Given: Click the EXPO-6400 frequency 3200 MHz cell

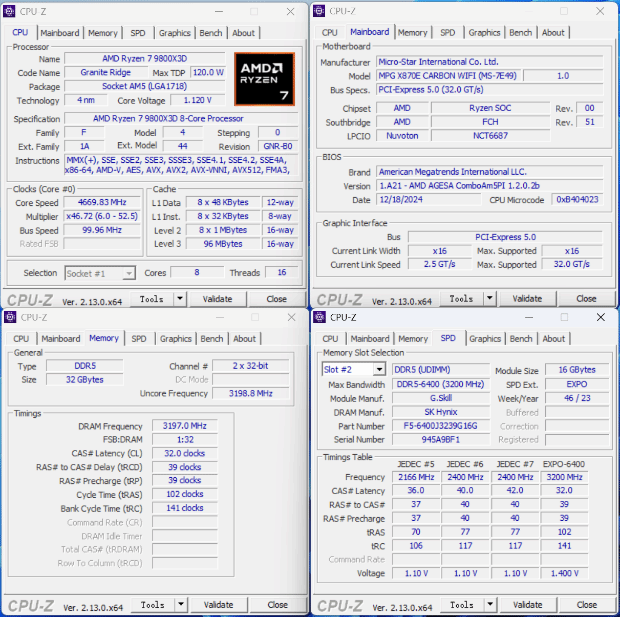Looking at the screenshot, I should (x=564, y=477).
